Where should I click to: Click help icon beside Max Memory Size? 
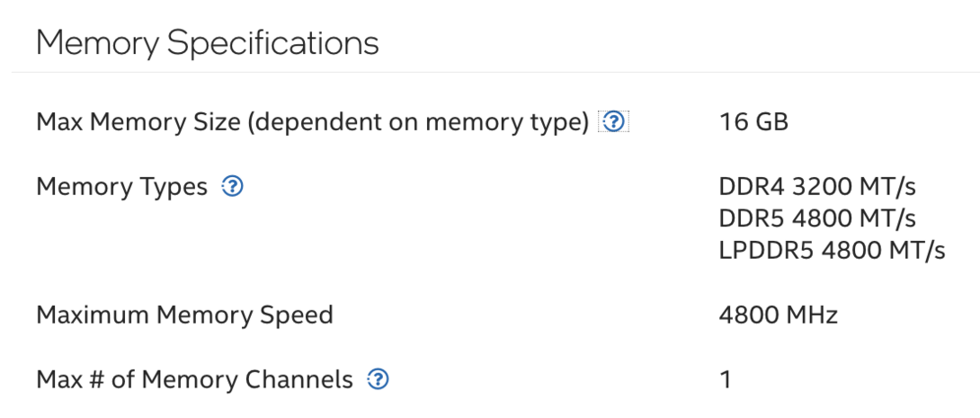[613, 121]
